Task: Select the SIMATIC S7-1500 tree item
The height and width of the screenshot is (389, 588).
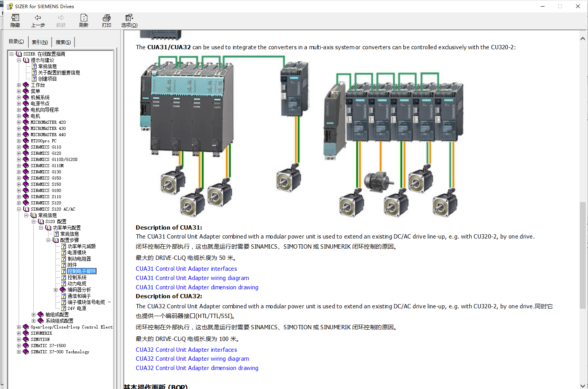Action: click(x=48, y=346)
